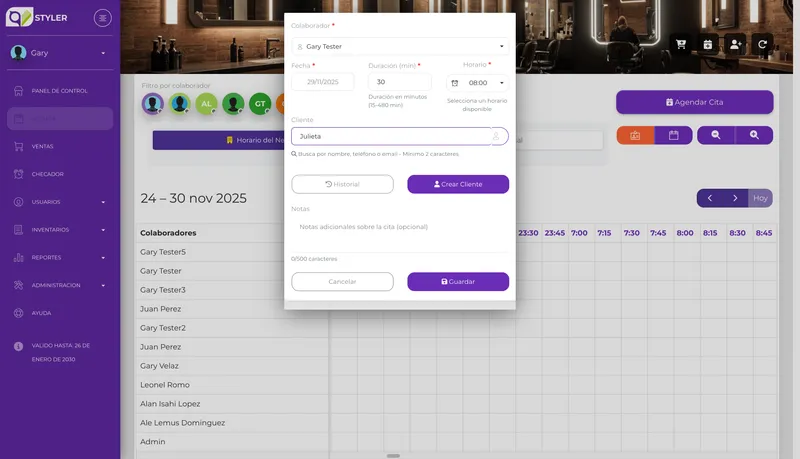Image resolution: width=800 pixels, height=459 pixels.
Task: Open the shopping cart icon in header
Action: pos(681,44)
